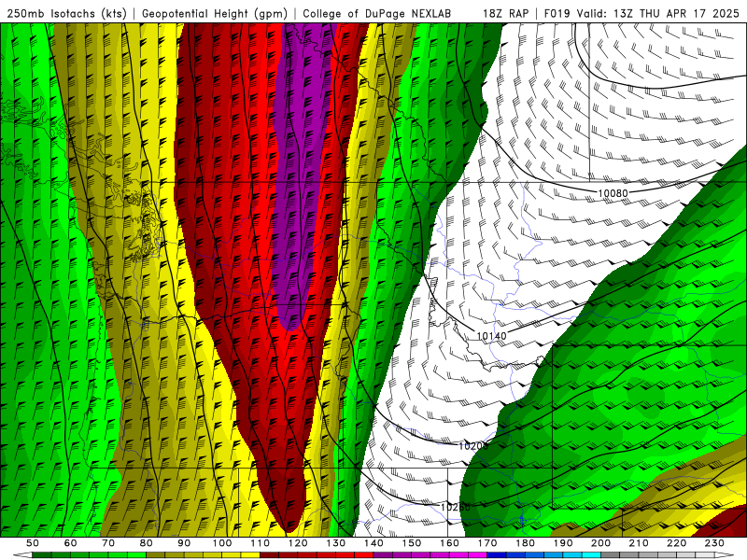This screenshot has width=747, height=560.
Task: Click the 200 value on color scale
Action: click(x=600, y=543)
